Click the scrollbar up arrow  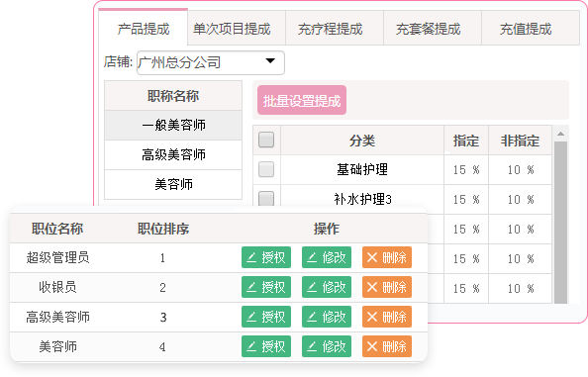coord(560,134)
